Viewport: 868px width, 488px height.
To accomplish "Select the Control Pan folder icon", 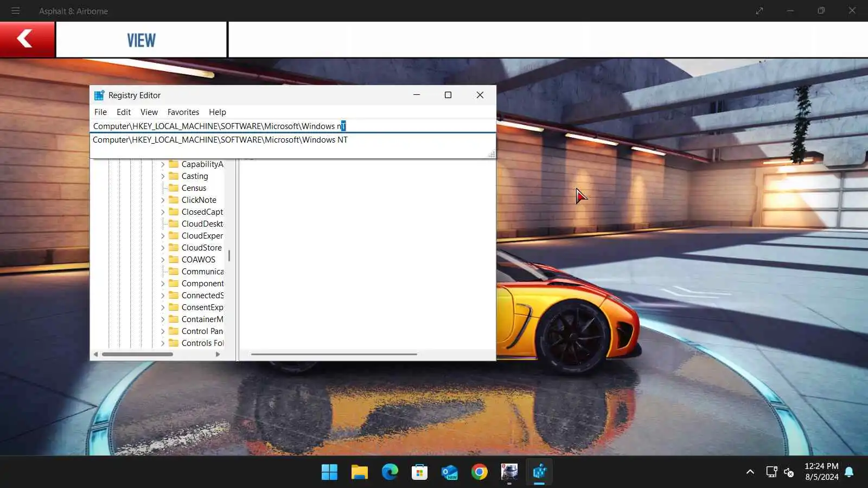I will tap(174, 331).
